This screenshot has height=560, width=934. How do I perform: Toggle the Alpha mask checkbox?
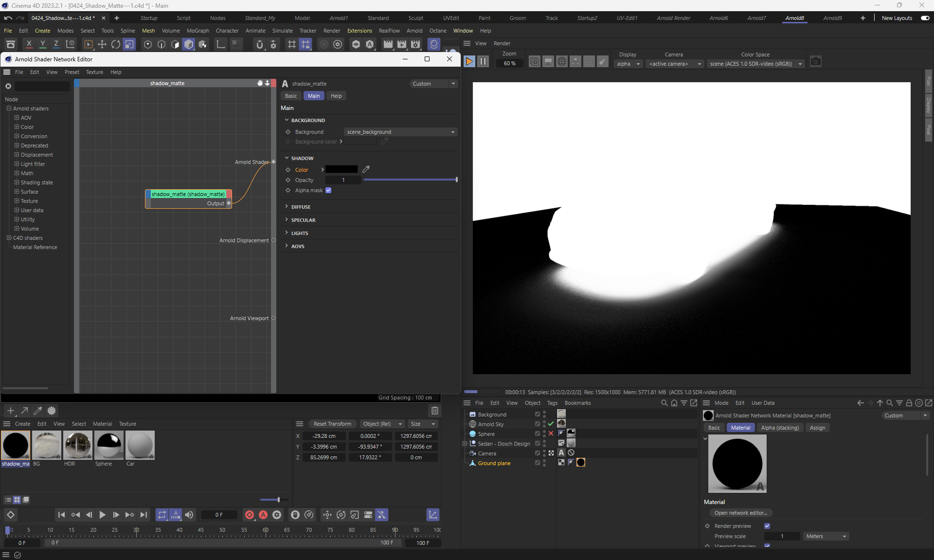tap(328, 190)
